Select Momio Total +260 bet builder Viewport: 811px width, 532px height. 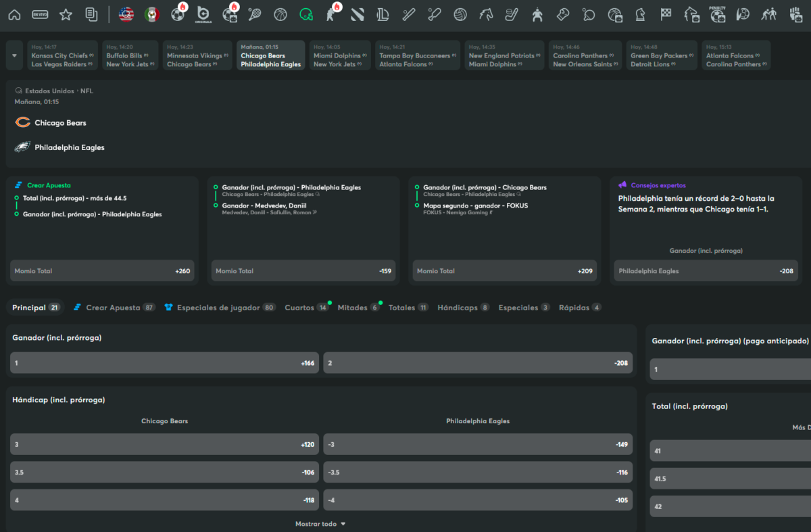click(102, 271)
